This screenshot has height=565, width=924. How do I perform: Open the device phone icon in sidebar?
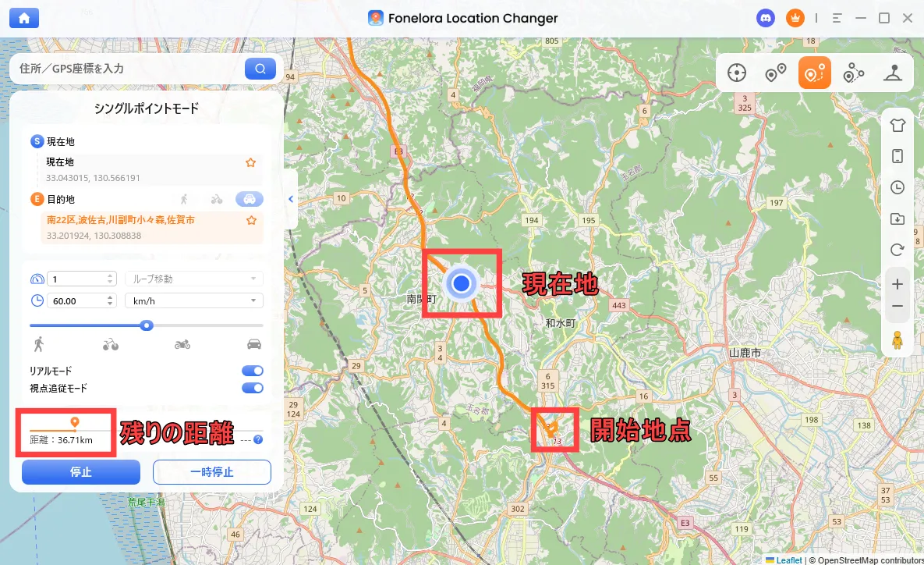pyautogui.click(x=897, y=156)
